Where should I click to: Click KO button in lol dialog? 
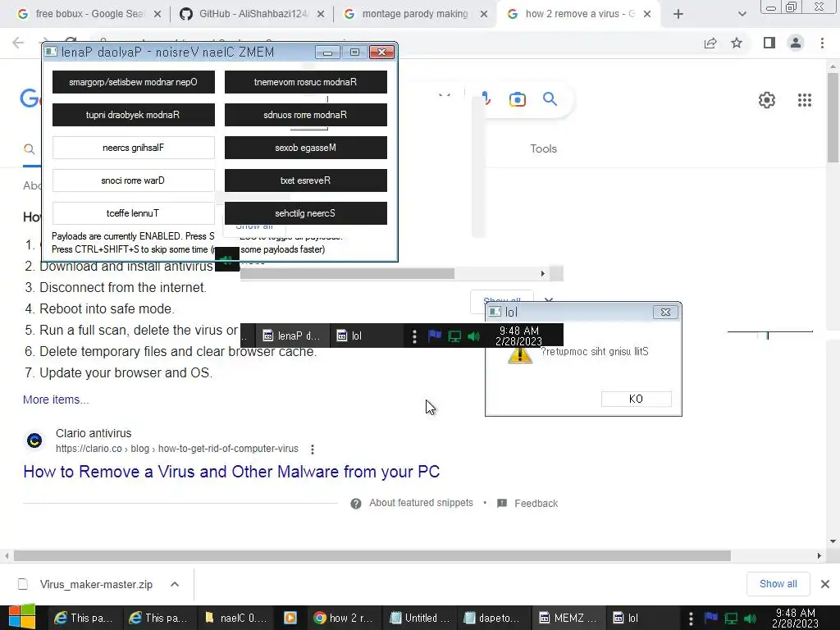pyautogui.click(x=636, y=399)
